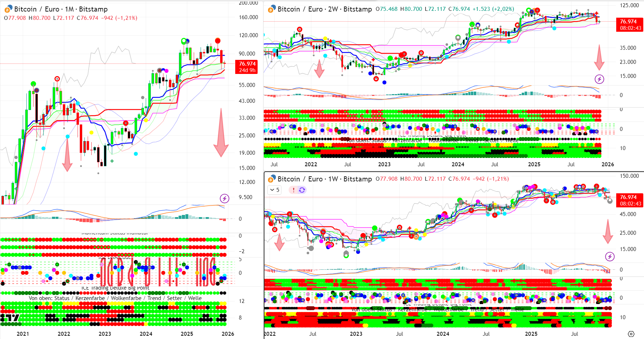Click the 2023 label on 1M time axis
Viewport: 644px width, 339px height.
click(x=105, y=334)
